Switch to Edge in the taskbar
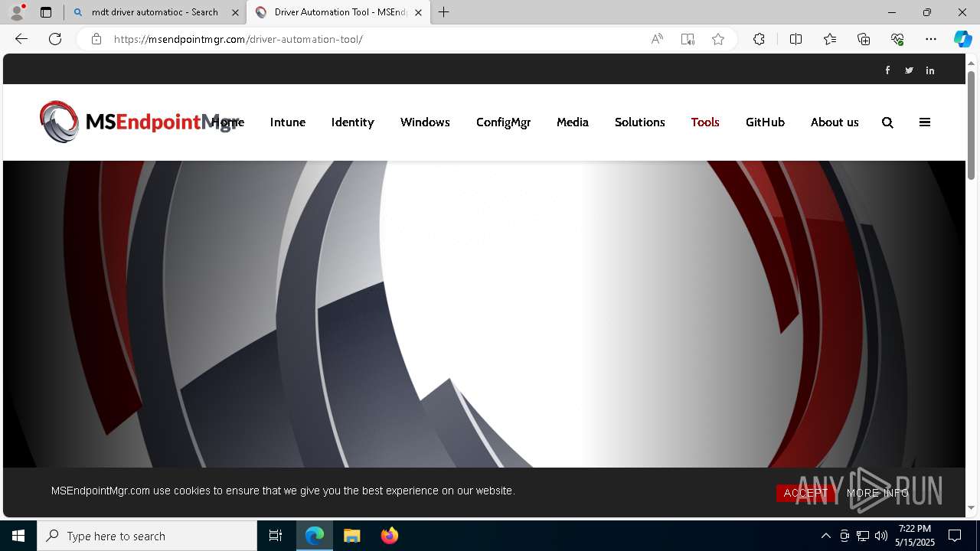 tap(315, 536)
